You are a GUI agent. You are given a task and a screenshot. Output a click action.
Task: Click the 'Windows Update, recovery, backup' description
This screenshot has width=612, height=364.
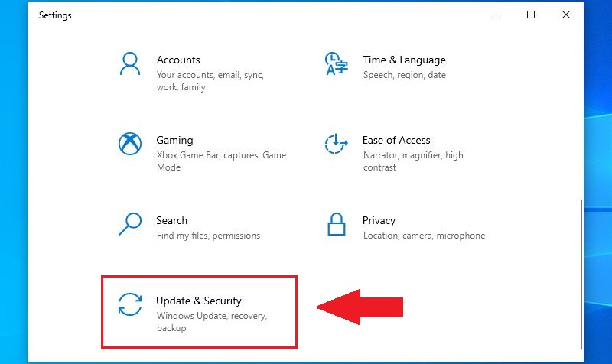212,322
